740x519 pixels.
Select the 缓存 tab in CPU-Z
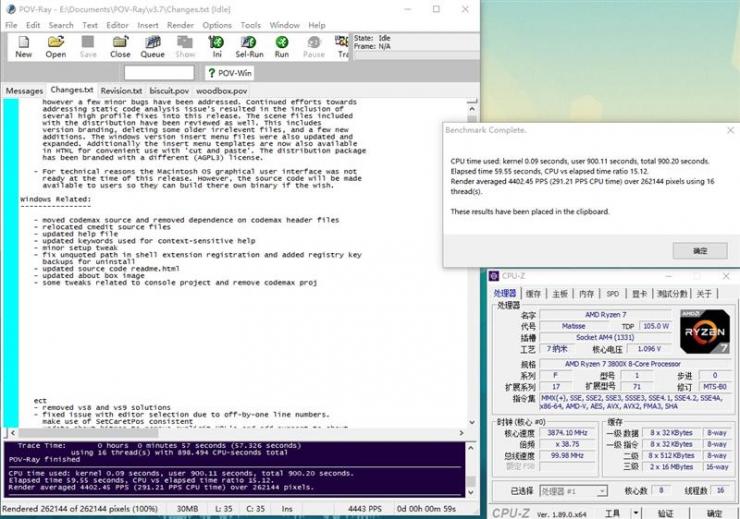pos(533,293)
